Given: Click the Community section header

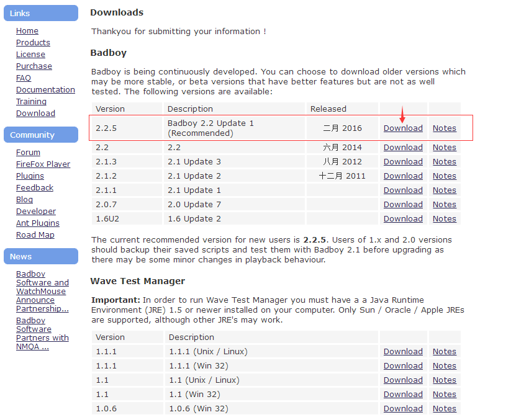Looking at the screenshot, I should point(41,135).
